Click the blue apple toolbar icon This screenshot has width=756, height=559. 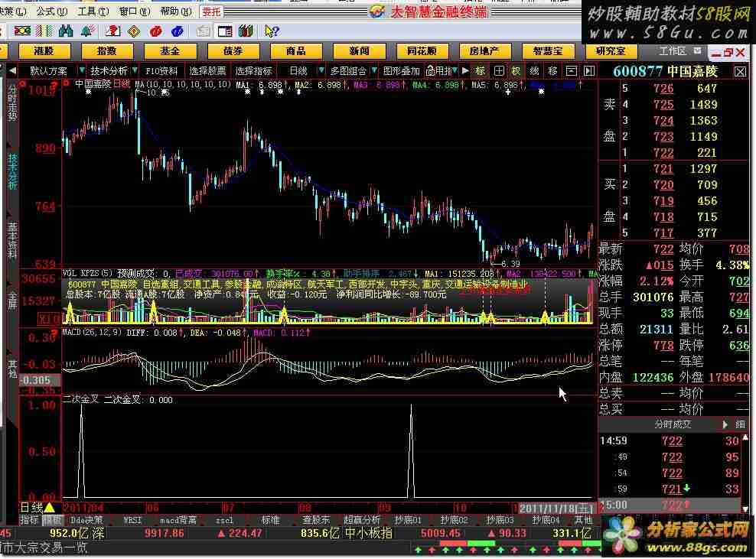click(178, 31)
